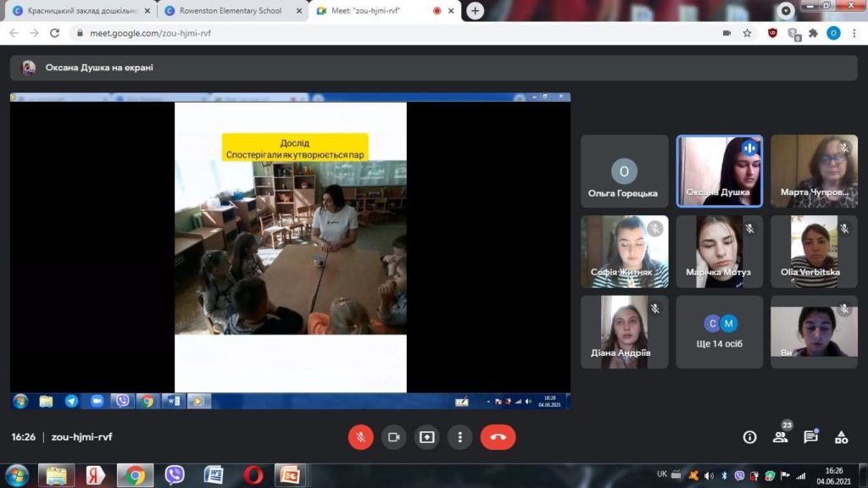The width and height of the screenshot is (868, 488).
Task: Toggle the camera on or off
Action: point(393,437)
